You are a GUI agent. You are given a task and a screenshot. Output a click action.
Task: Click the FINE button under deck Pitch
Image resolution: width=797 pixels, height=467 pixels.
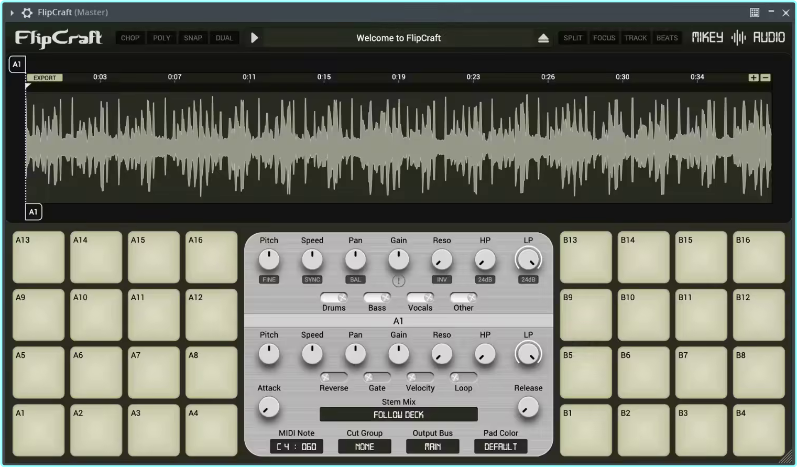click(x=269, y=279)
